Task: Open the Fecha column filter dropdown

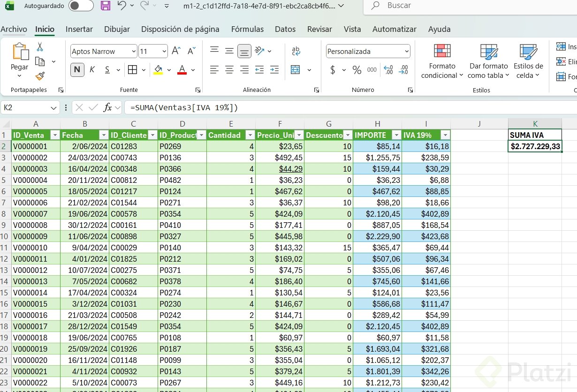Action: tap(103, 135)
